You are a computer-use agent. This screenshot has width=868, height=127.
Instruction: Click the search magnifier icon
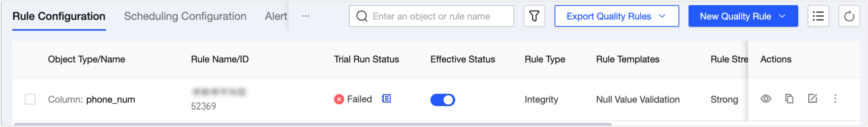tap(361, 16)
